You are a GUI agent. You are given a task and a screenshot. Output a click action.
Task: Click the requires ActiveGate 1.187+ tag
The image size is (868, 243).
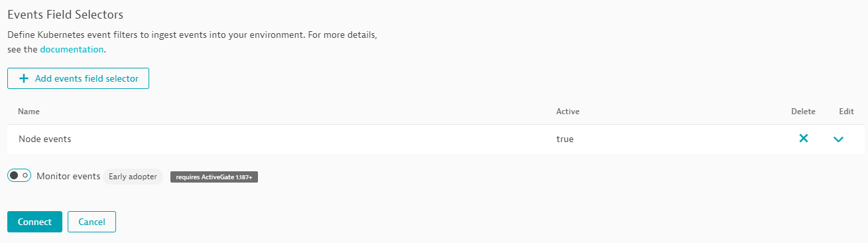[214, 177]
